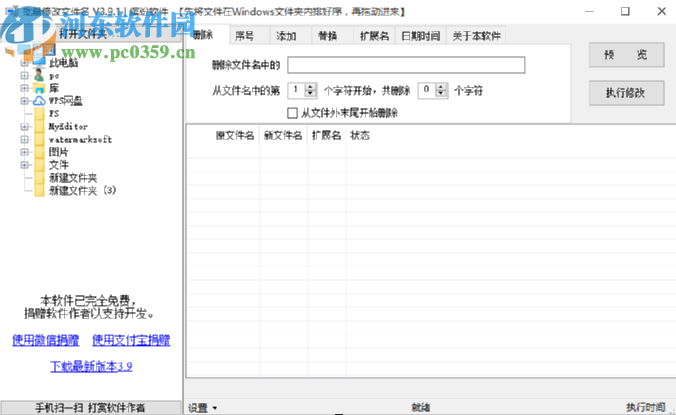
Task: Click the starting position number field
Action: pos(297,90)
